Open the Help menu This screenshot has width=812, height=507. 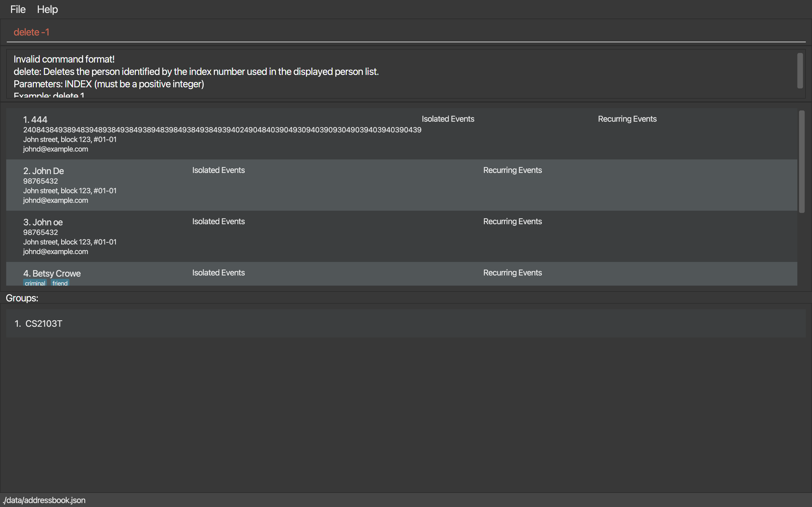click(x=47, y=9)
